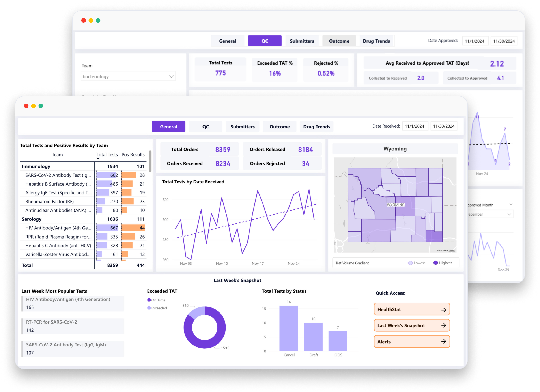Viewport: 540px width, 392px height.
Task: Switch to the Submitters tab
Action: tap(242, 127)
